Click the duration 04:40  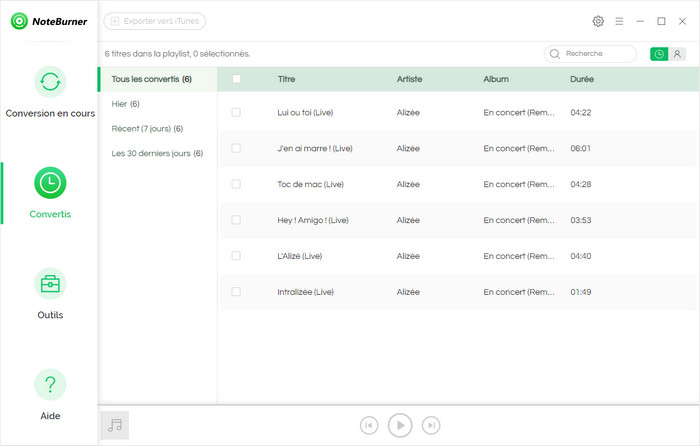[581, 256]
